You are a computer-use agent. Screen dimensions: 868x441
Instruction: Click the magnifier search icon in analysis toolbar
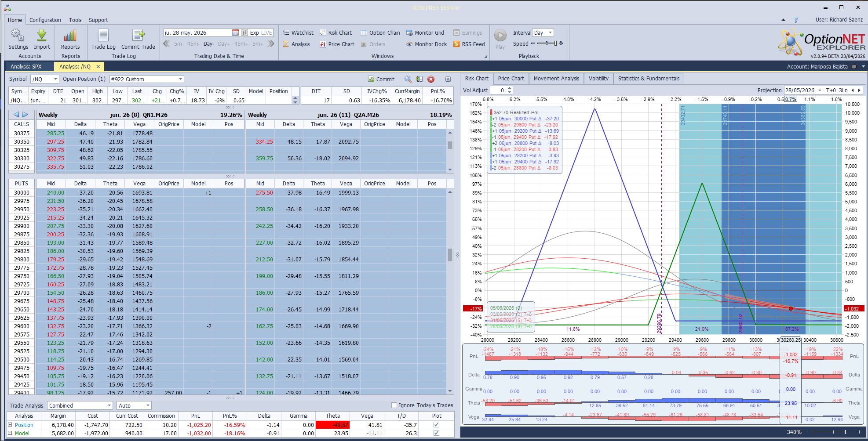pos(408,79)
